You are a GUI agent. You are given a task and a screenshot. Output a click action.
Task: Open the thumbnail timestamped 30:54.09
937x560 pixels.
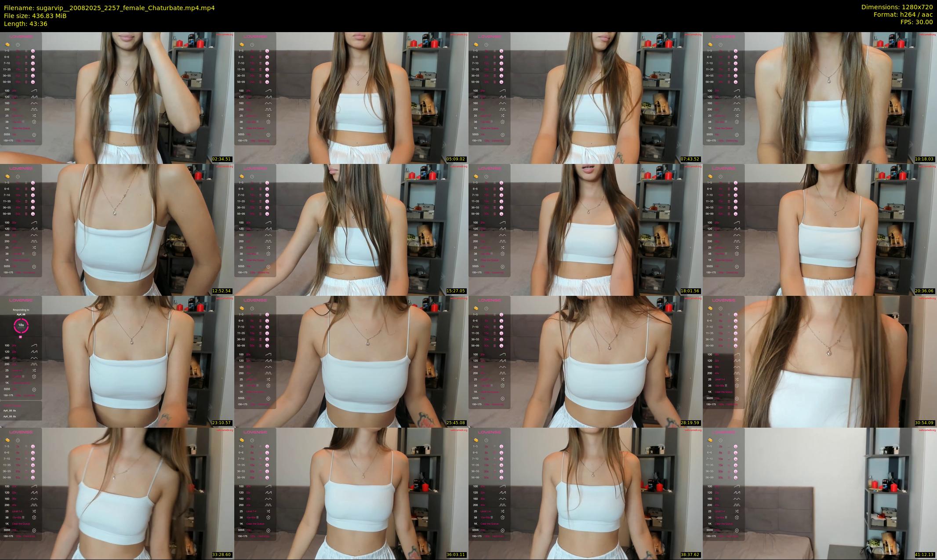tap(819, 361)
